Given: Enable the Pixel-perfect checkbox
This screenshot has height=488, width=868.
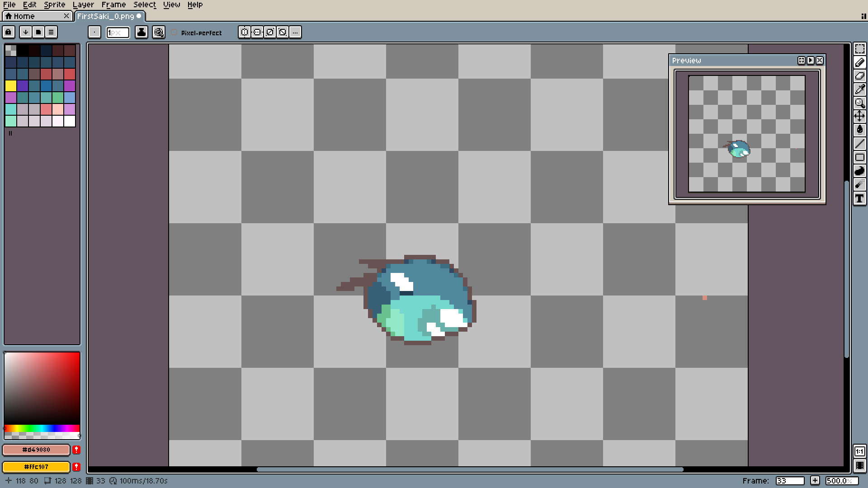Looking at the screenshot, I should pyautogui.click(x=175, y=33).
